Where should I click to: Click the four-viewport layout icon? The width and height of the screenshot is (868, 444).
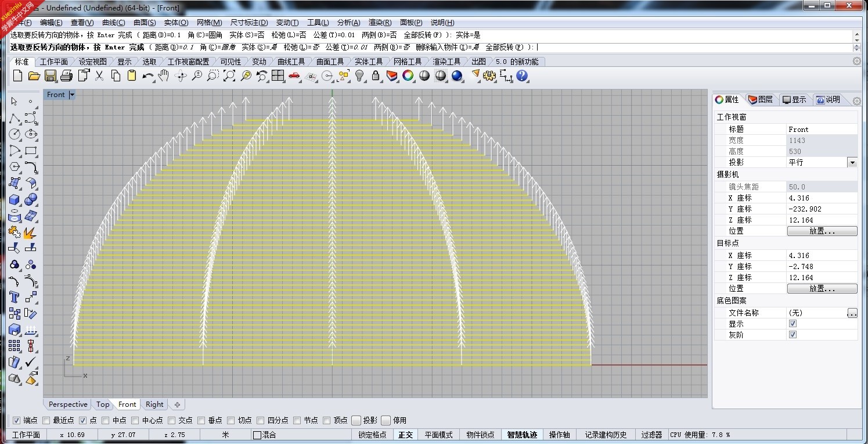pyautogui.click(x=278, y=76)
